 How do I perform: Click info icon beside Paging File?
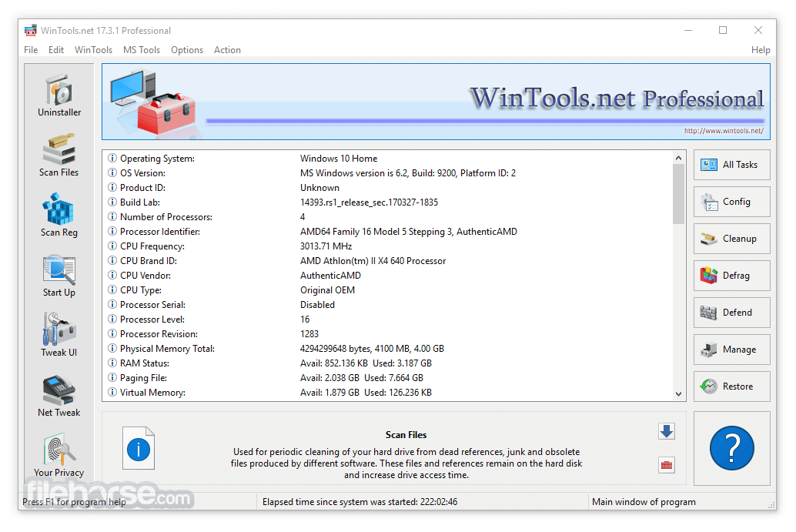coord(112,378)
